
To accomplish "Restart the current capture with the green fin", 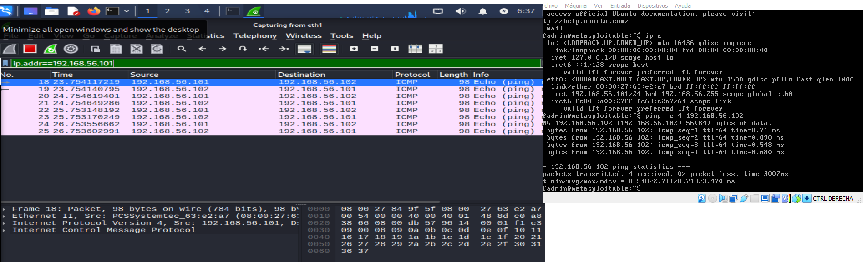I will click(51, 49).
